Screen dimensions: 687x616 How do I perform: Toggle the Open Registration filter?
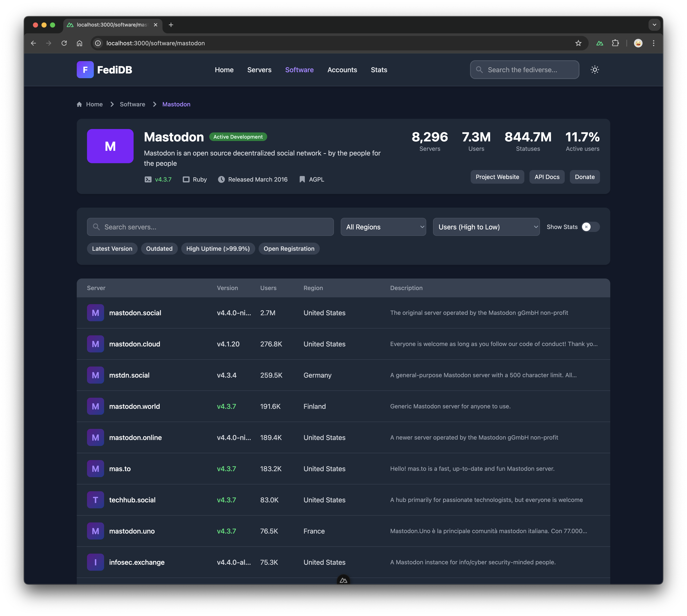point(289,248)
